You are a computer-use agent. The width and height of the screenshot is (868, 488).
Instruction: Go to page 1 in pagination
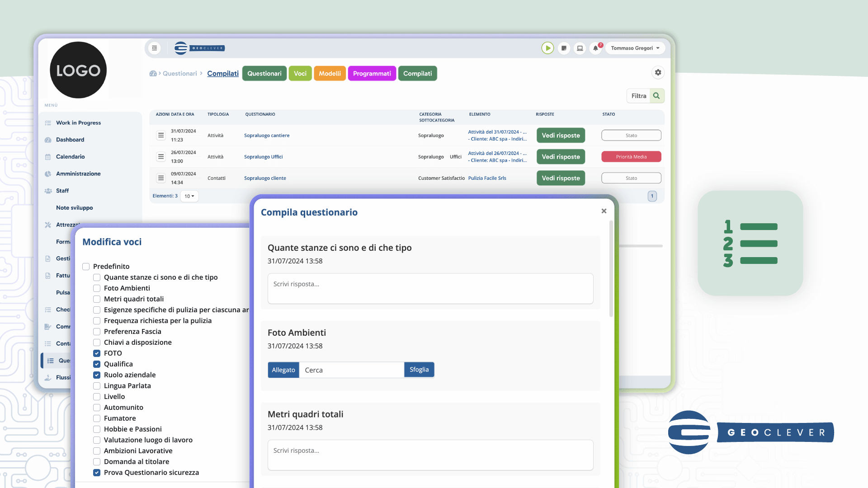[x=652, y=196]
